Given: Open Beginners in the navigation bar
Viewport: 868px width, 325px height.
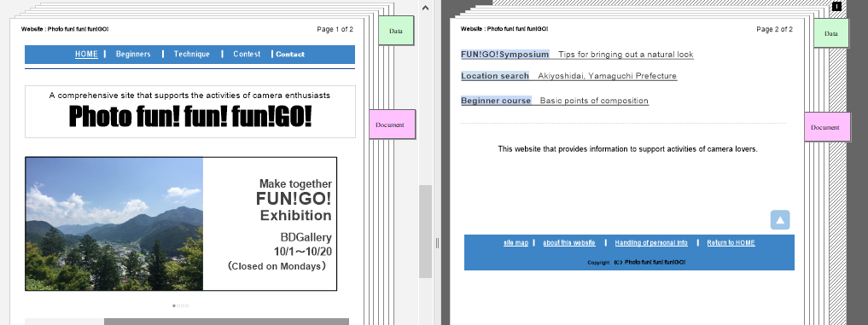Looking at the screenshot, I should coord(133,55).
